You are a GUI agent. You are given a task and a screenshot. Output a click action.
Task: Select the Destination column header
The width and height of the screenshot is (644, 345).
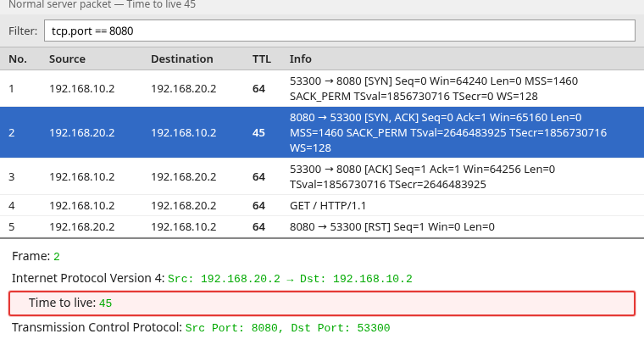[182, 58]
